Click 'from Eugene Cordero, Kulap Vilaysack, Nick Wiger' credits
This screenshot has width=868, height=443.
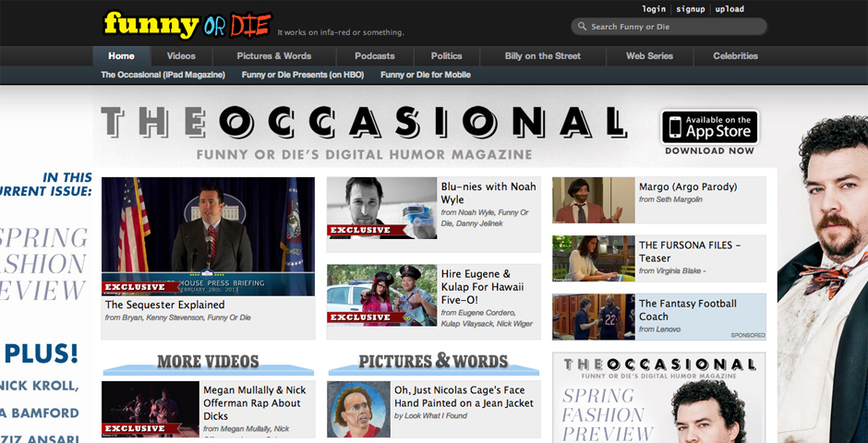pos(487,318)
